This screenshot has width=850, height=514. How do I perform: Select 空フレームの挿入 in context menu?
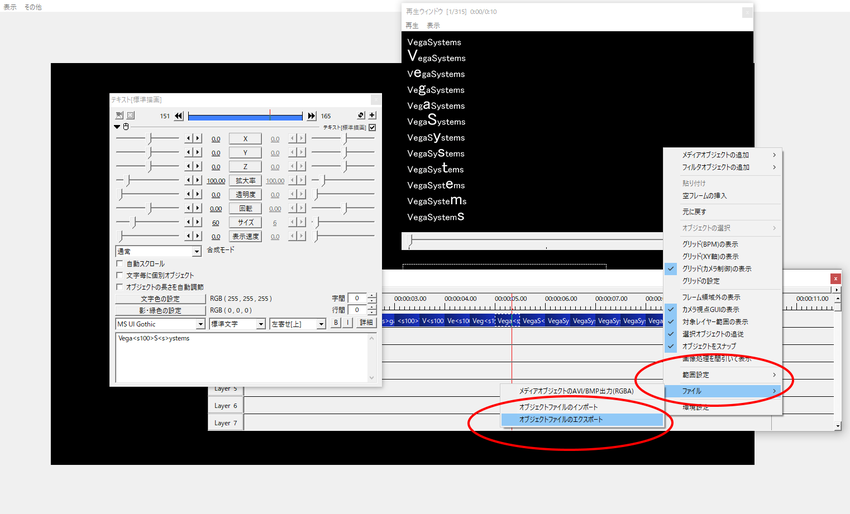click(723, 196)
